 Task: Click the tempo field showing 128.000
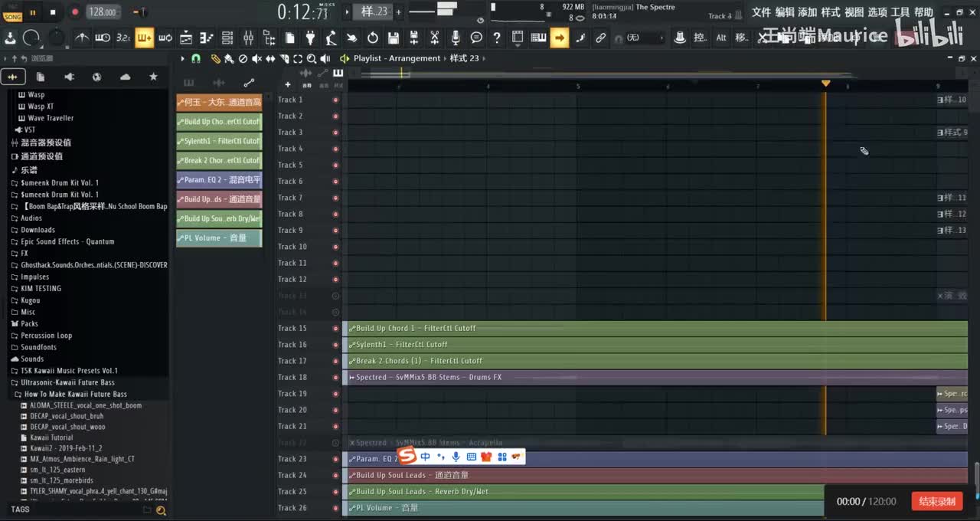click(103, 12)
